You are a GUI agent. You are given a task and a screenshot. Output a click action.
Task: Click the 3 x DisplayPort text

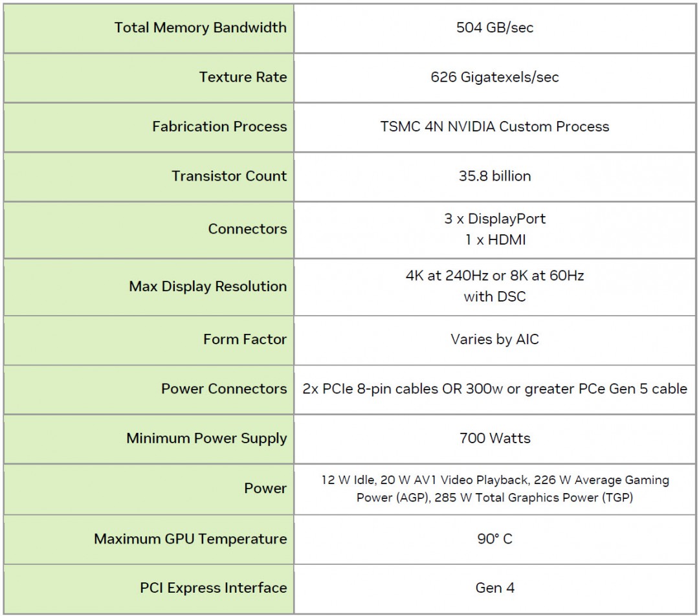tap(494, 219)
